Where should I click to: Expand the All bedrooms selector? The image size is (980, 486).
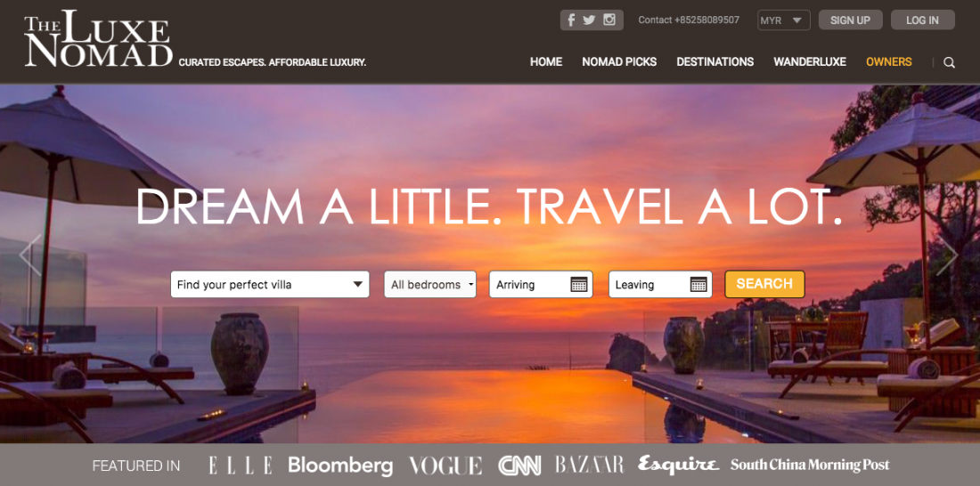[430, 284]
